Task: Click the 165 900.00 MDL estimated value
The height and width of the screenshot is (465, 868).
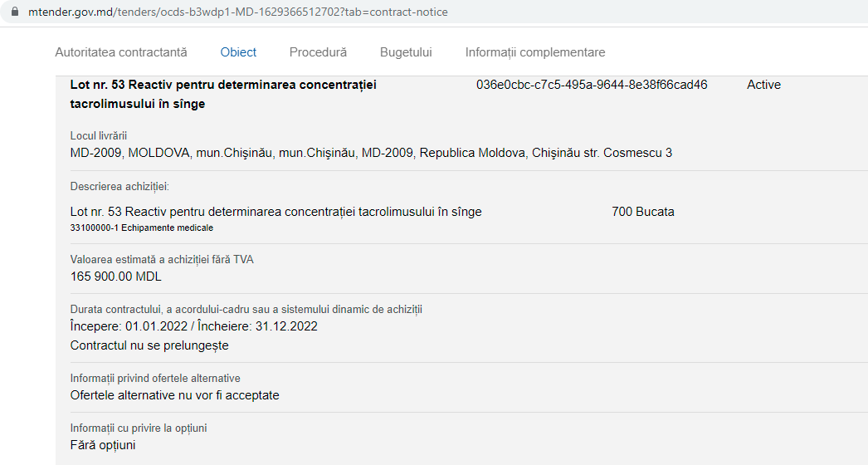Action: click(115, 277)
